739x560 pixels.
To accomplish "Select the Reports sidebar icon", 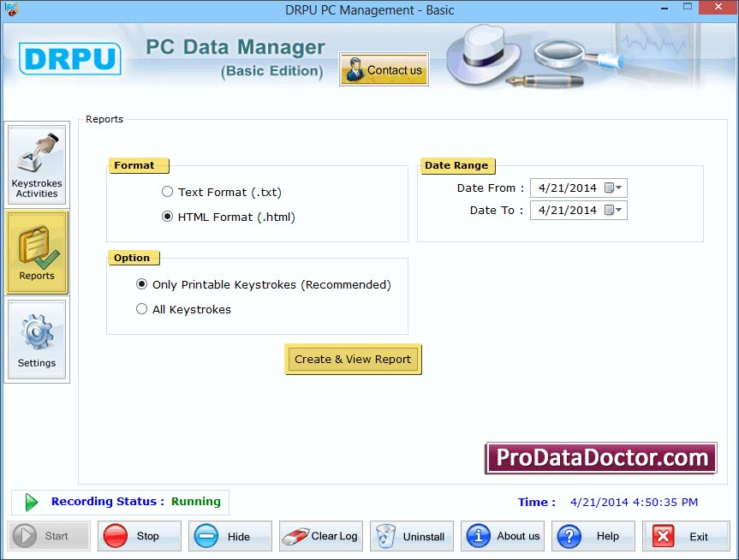I will pos(37,252).
